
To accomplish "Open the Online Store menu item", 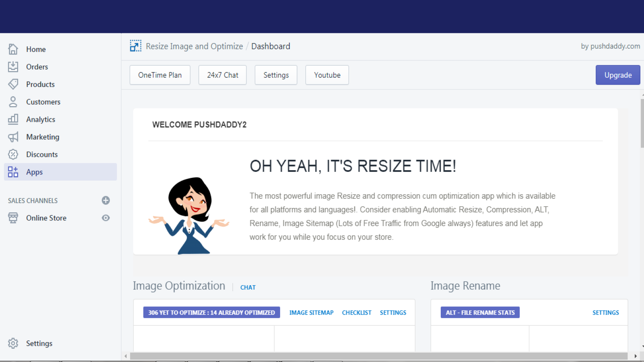I will 46,218.
